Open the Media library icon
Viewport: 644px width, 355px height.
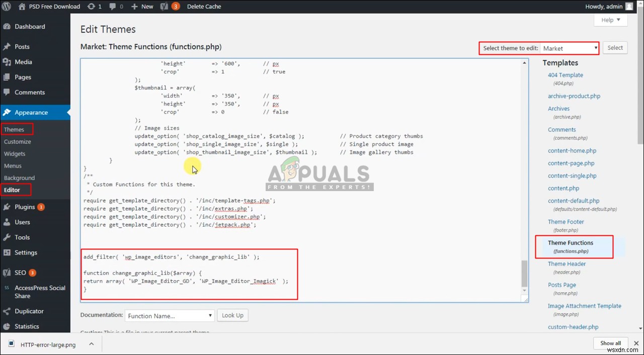pos(7,61)
